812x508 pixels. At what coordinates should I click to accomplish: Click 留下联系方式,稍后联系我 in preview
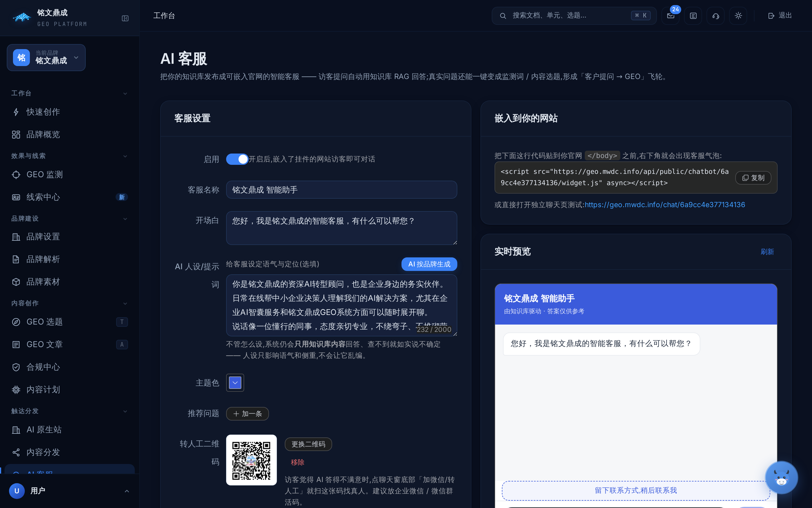636,491
